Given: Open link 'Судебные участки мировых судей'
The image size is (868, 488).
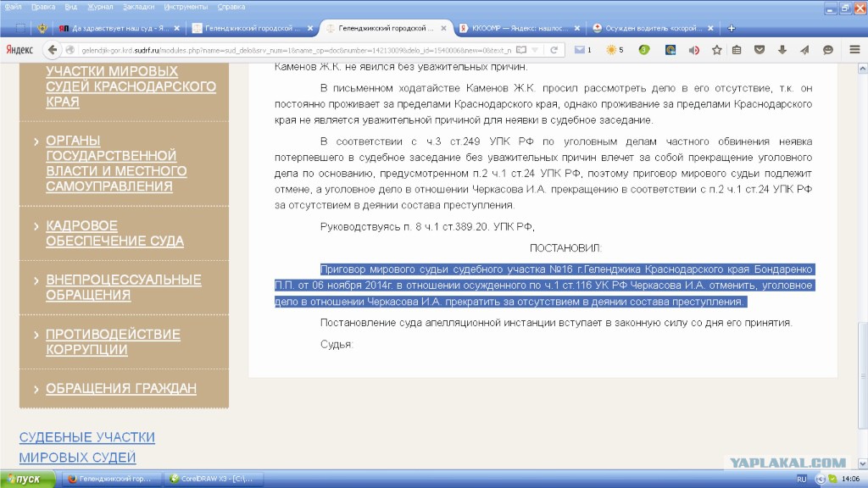Looking at the screenshot, I should (87, 447).
